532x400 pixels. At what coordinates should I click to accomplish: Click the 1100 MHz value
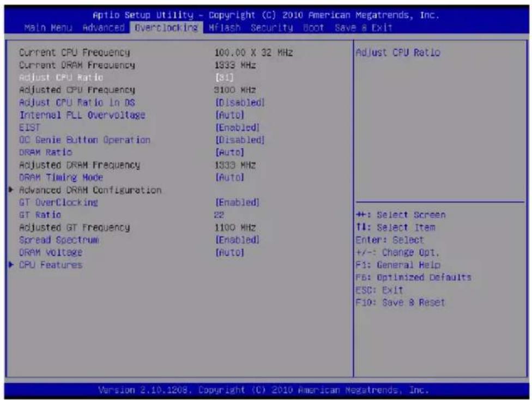235,228
